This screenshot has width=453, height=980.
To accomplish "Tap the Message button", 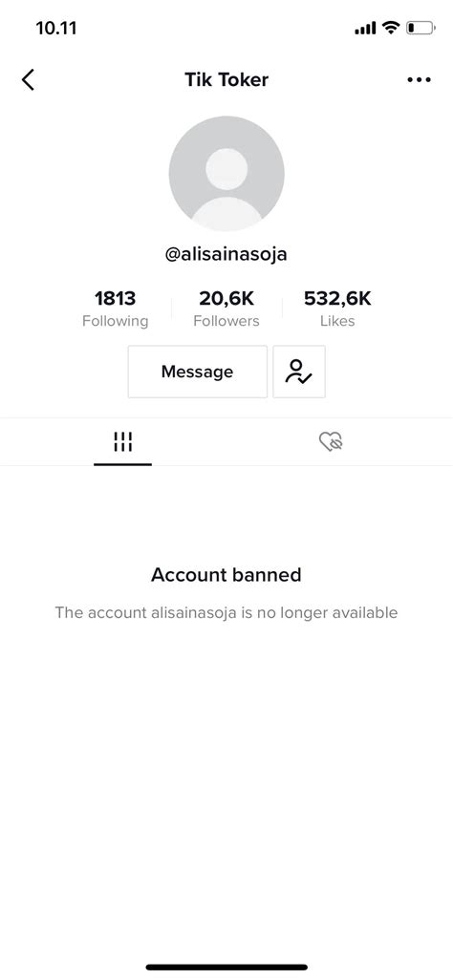I will (x=197, y=372).
